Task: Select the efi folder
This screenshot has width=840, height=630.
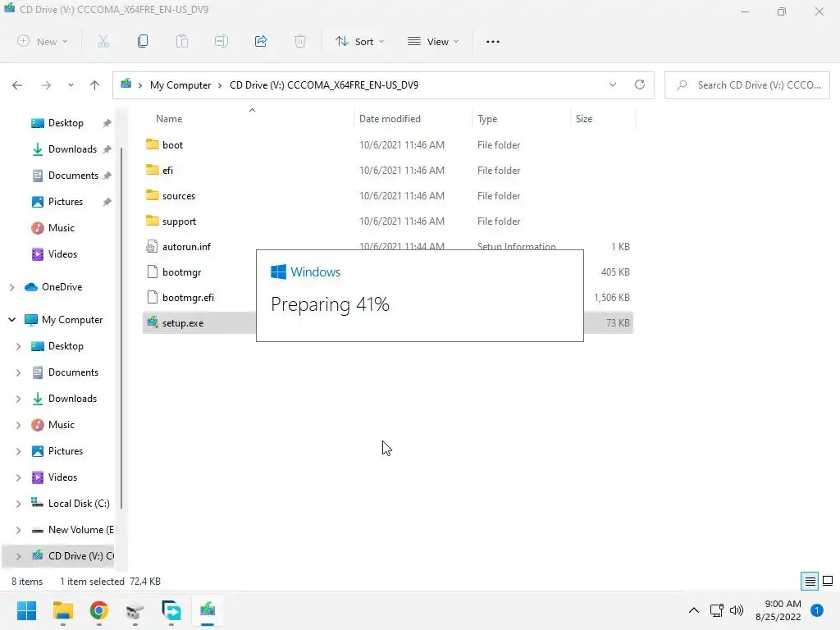Action: (388, 171)
